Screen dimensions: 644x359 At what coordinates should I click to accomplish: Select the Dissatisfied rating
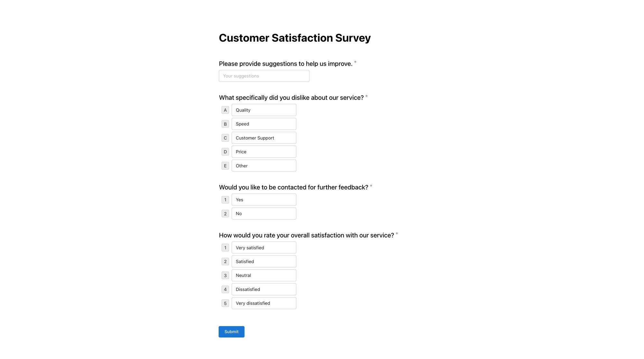click(x=264, y=289)
